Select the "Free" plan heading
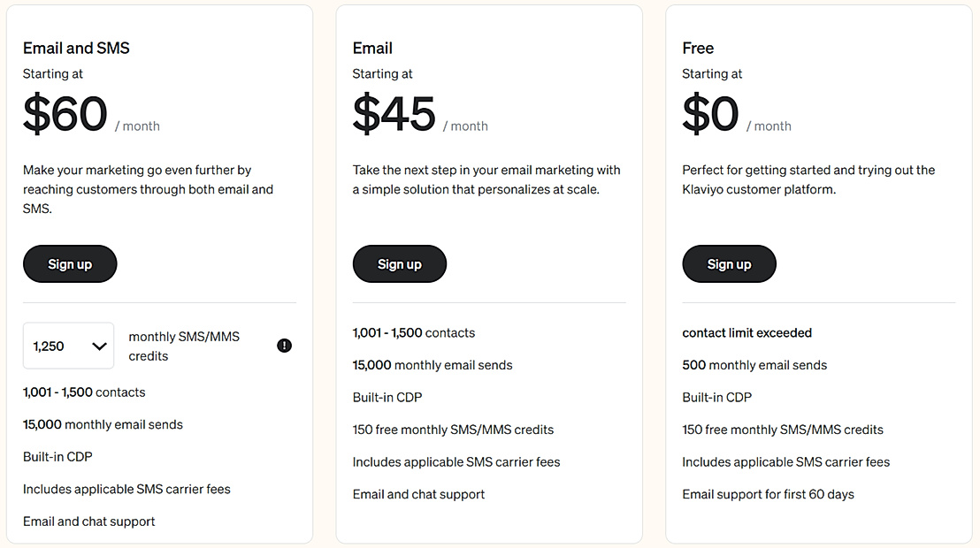The height and width of the screenshot is (548, 980). tap(698, 49)
